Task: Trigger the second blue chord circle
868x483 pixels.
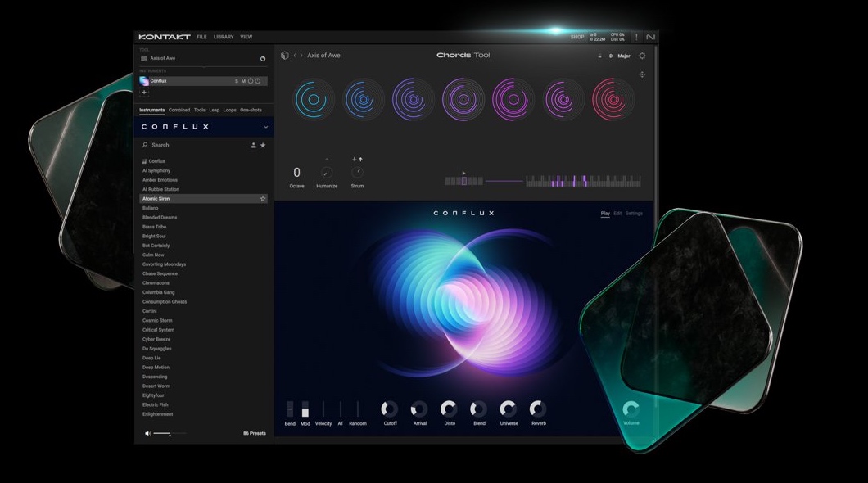Action: click(x=363, y=100)
